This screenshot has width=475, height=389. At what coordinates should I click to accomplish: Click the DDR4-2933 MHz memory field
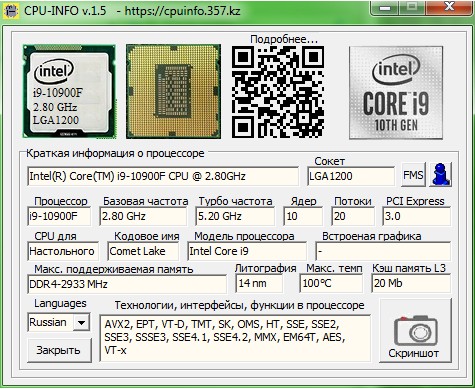click(127, 284)
